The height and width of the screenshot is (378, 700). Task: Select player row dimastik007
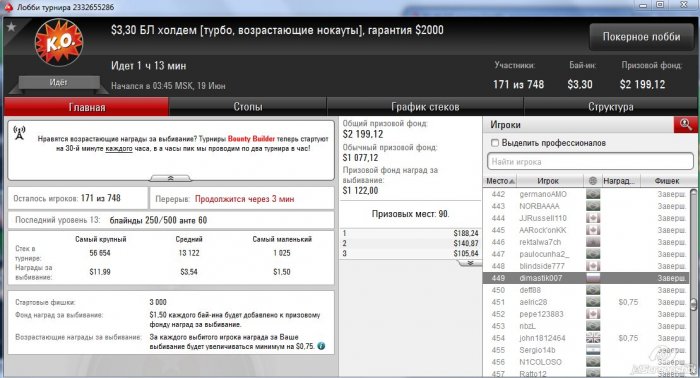(x=586, y=278)
